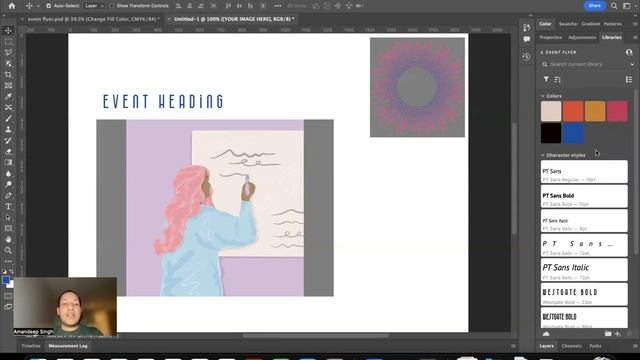The image size is (640, 360).
Task: Open the Swatches tab
Action: pos(568,24)
